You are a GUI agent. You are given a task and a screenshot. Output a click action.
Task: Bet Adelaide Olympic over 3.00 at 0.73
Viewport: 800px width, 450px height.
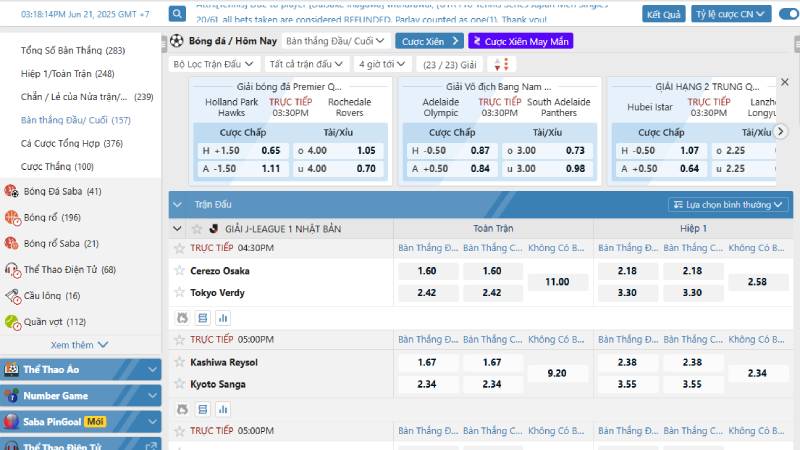[x=546, y=151]
